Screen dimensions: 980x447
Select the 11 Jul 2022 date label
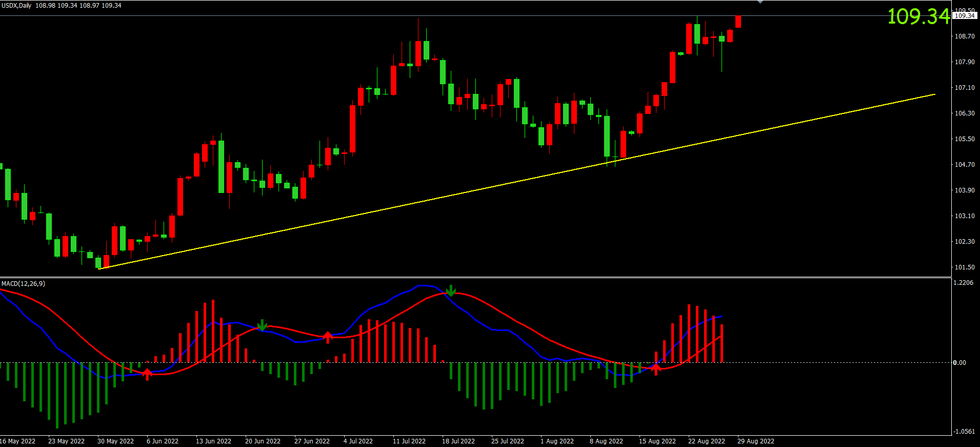point(409,441)
